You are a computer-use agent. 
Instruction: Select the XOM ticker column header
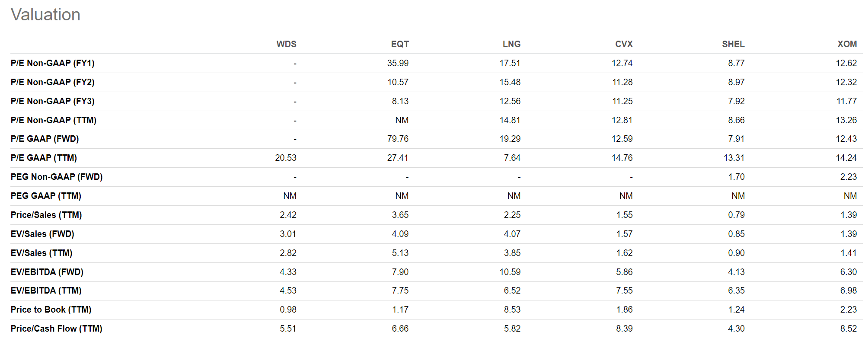[847, 44]
